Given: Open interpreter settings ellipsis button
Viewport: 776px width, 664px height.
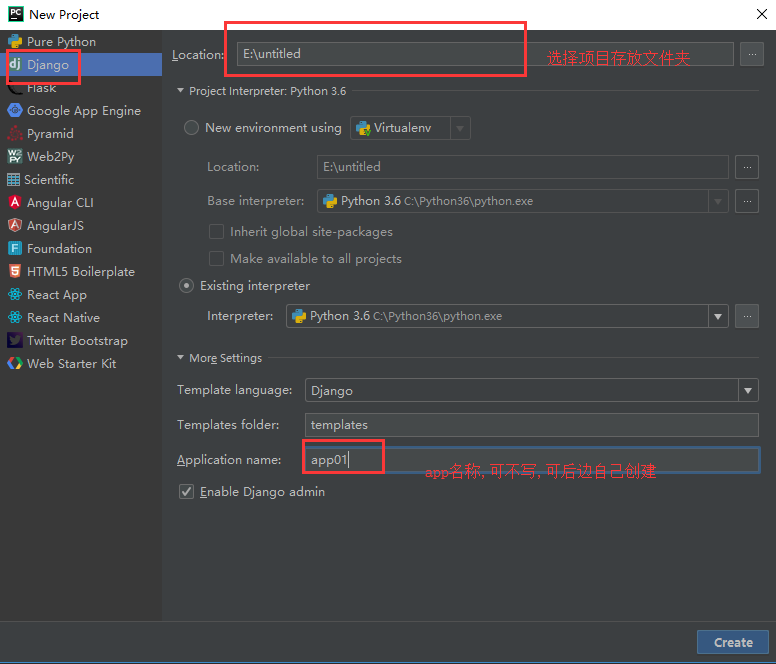Looking at the screenshot, I should tap(747, 316).
